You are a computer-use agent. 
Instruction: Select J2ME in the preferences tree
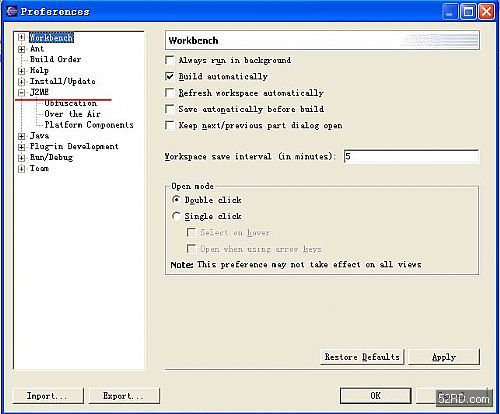point(39,92)
